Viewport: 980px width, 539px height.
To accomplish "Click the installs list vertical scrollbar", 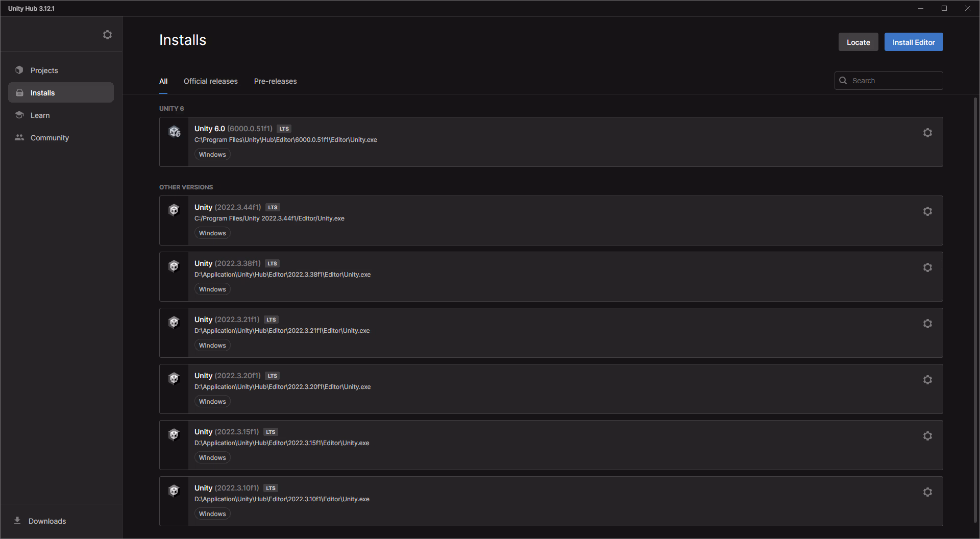I will click(x=975, y=306).
